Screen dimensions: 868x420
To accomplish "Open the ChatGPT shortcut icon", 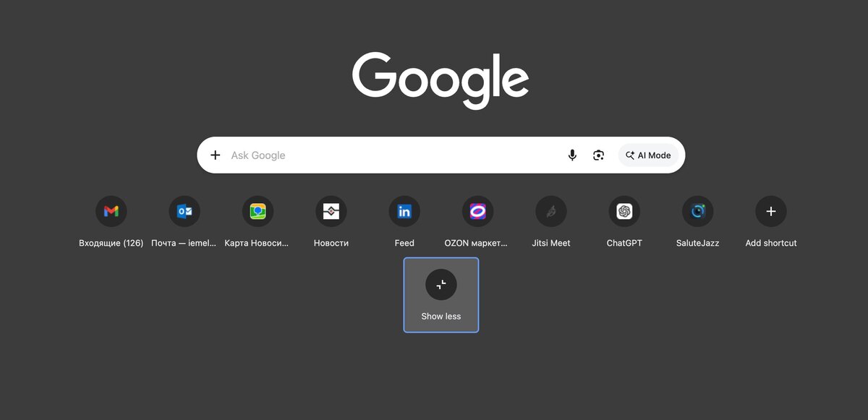I will [x=624, y=212].
